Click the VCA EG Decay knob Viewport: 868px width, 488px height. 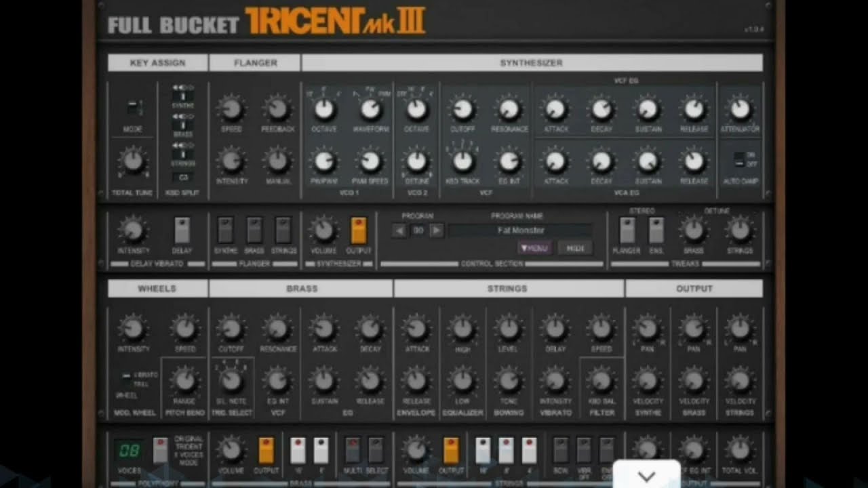[601, 161]
